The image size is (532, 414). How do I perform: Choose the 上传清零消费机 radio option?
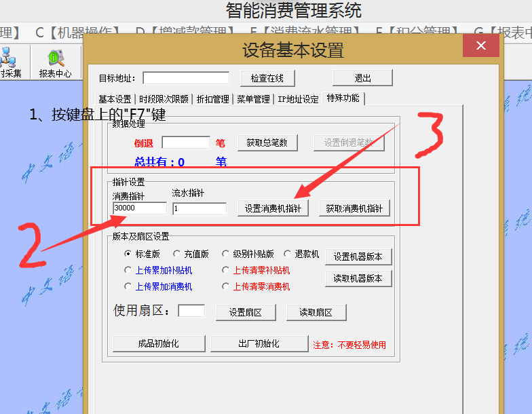(226, 286)
